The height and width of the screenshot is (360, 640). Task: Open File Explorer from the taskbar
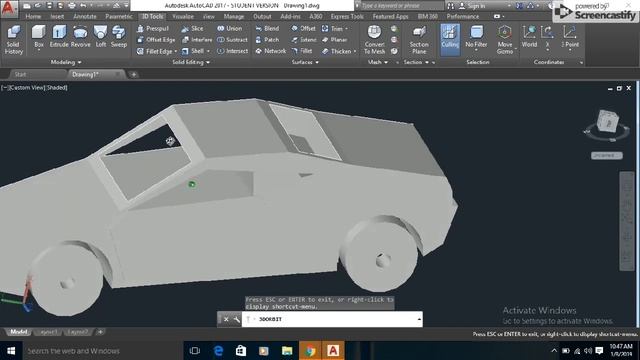tap(287, 351)
